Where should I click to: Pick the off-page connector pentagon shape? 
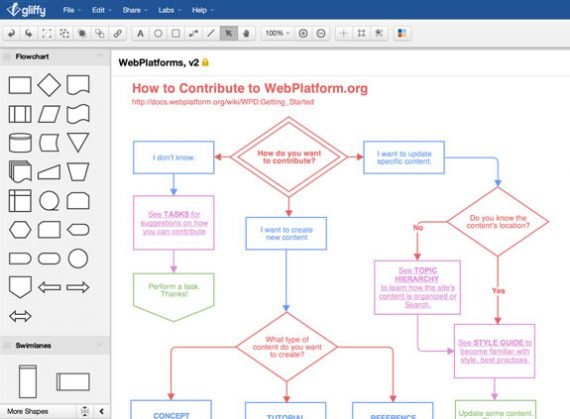20,287
